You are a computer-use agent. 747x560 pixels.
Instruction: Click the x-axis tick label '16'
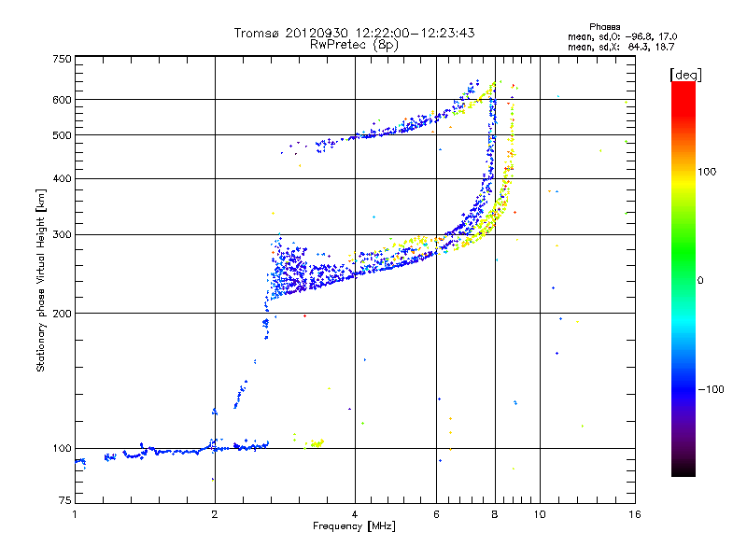[x=635, y=514]
